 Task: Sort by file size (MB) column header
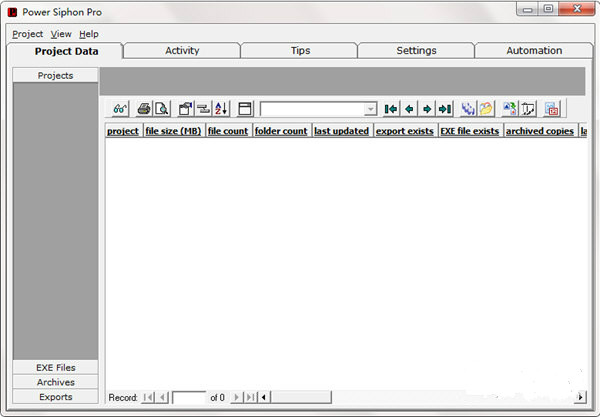point(173,131)
